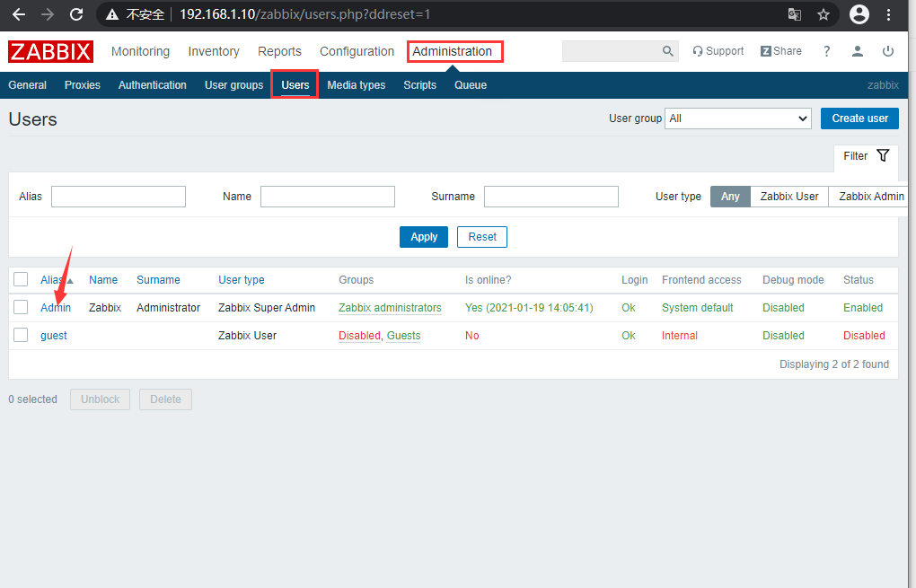Open help question mark icon

[826, 51]
